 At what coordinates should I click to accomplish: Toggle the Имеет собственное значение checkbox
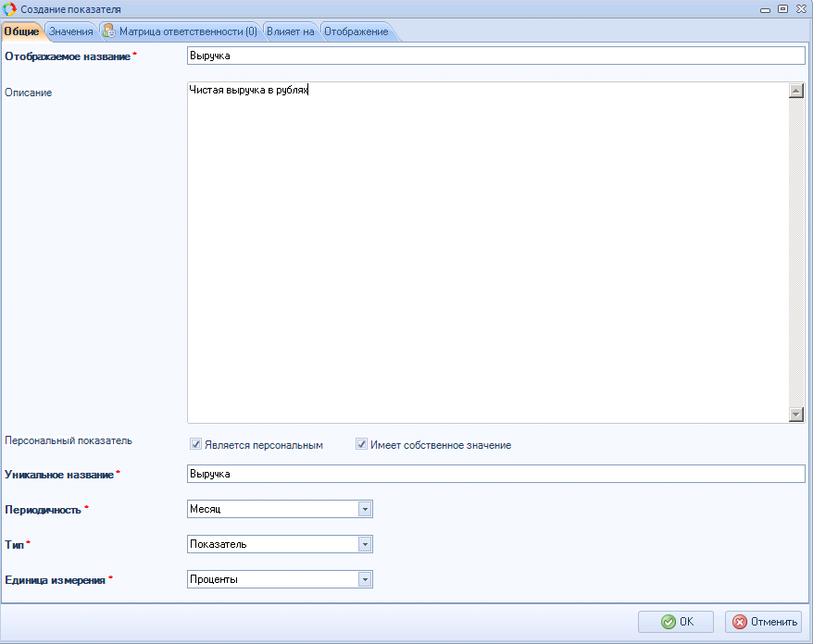362,445
